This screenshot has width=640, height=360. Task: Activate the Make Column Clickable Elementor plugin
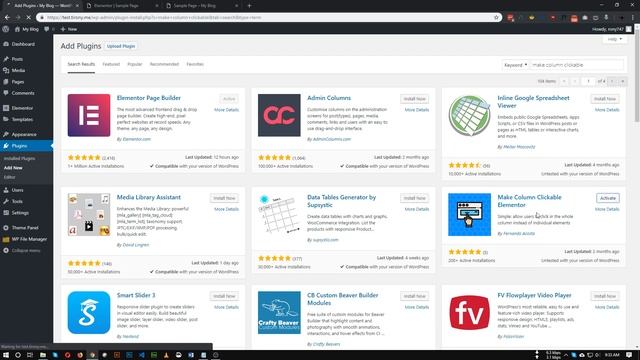[608, 198]
